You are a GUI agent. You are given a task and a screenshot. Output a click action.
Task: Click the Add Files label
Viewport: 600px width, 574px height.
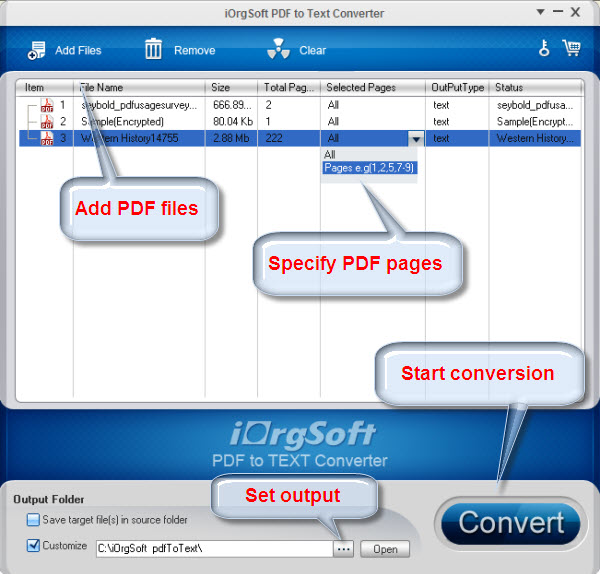click(x=78, y=51)
